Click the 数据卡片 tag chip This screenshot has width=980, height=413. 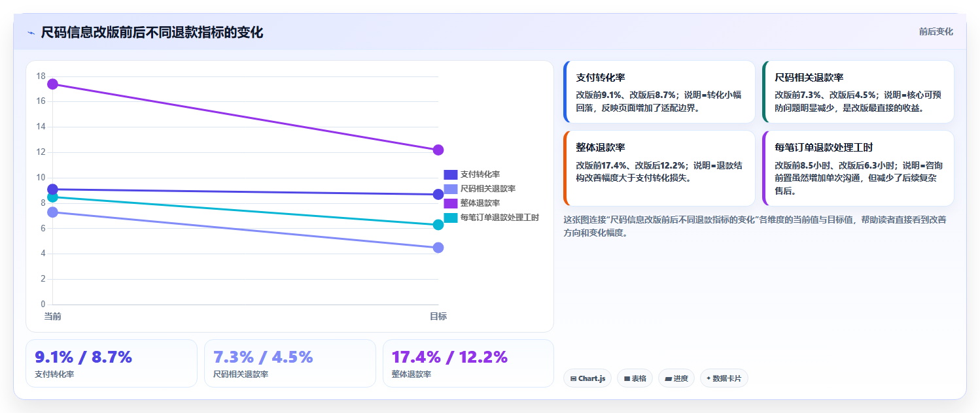click(x=724, y=378)
